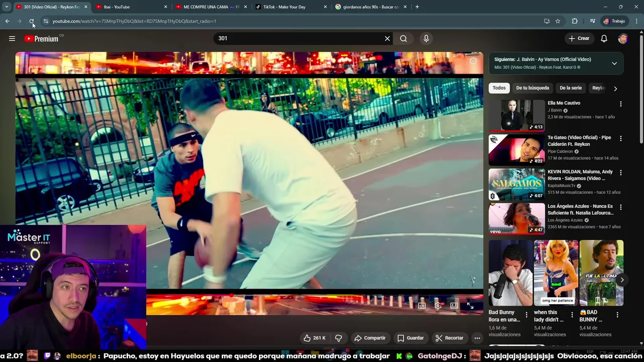The image size is (644, 362).
Task: Open KEVIN ROLDAN Salgamos video thumbnail
Action: coord(517,184)
